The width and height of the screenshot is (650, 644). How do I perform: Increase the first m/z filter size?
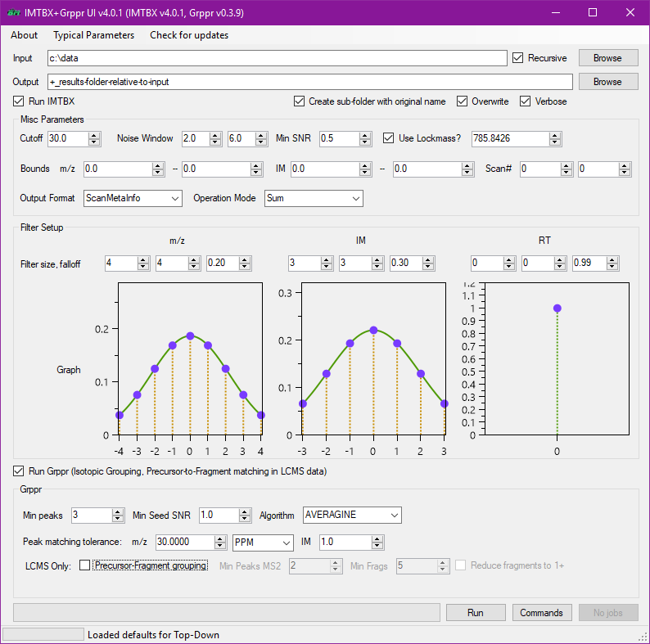click(x=143, y=259)
